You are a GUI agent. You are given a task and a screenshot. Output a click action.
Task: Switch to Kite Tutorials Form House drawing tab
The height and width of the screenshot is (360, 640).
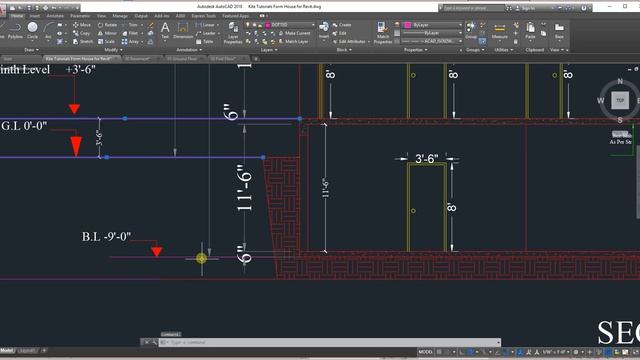click(81, 59)
